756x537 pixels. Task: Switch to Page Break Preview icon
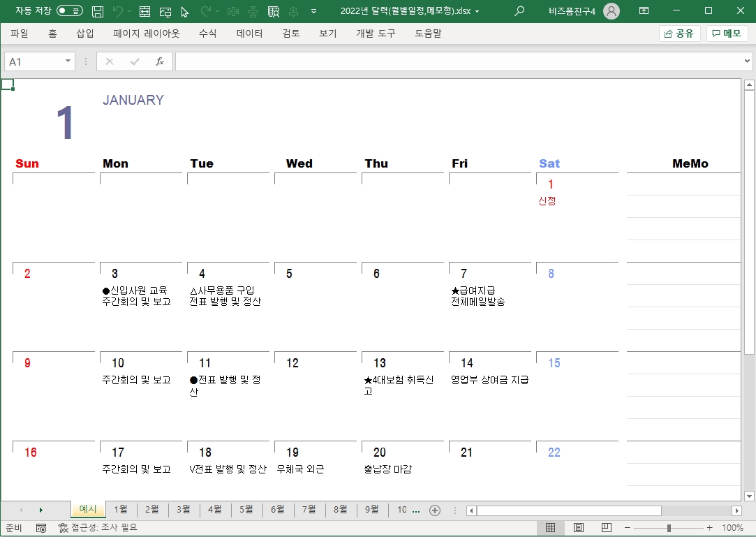(606, 528)
